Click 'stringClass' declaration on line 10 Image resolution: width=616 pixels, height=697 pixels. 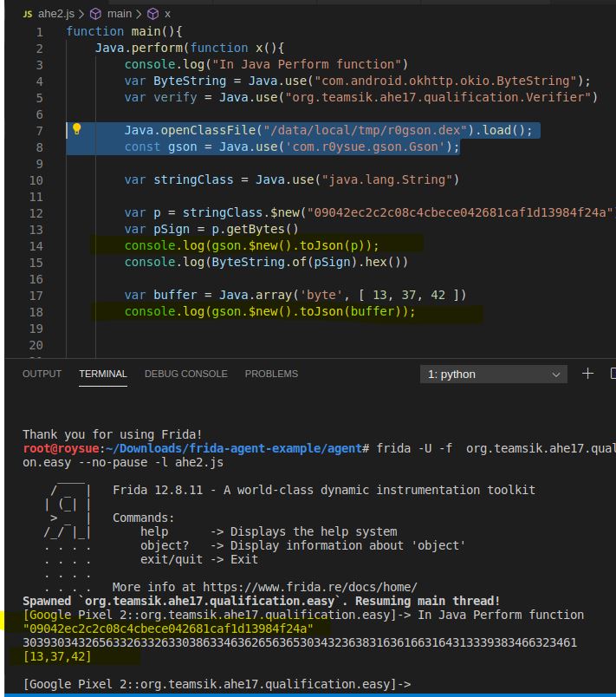coord(193,179)
